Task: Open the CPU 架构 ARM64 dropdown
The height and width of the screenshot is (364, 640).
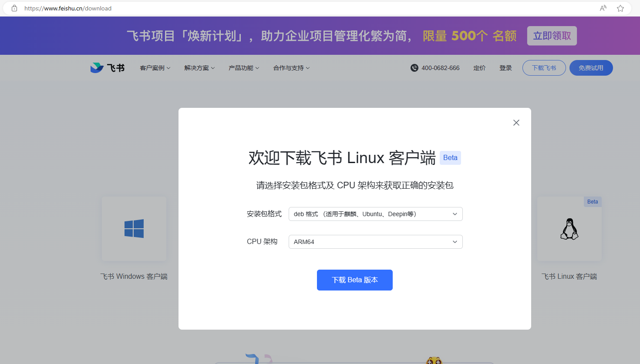Action: pyautogui.click(x=375, y=242)
